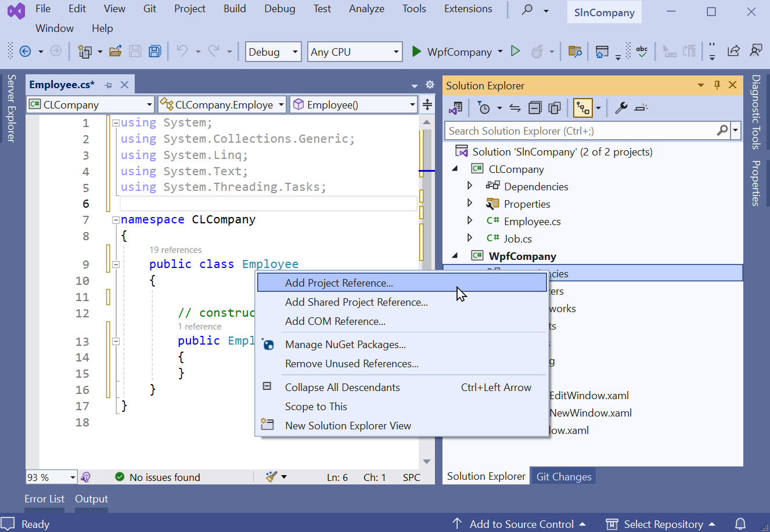Viewport: 770px width, 532px height.
Task: Toggle Show All Files view button
Action: point(555,108)
